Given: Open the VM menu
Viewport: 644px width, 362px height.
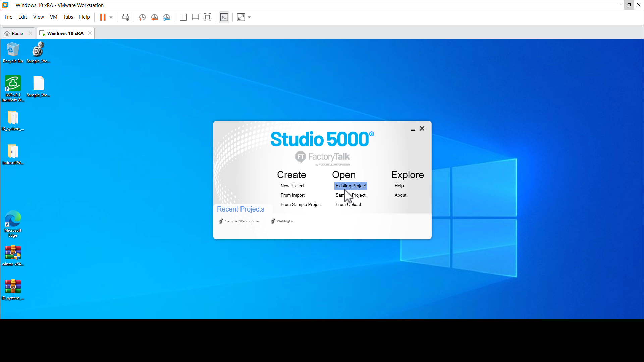Looking at the screenshot, I should coord(53,17).
